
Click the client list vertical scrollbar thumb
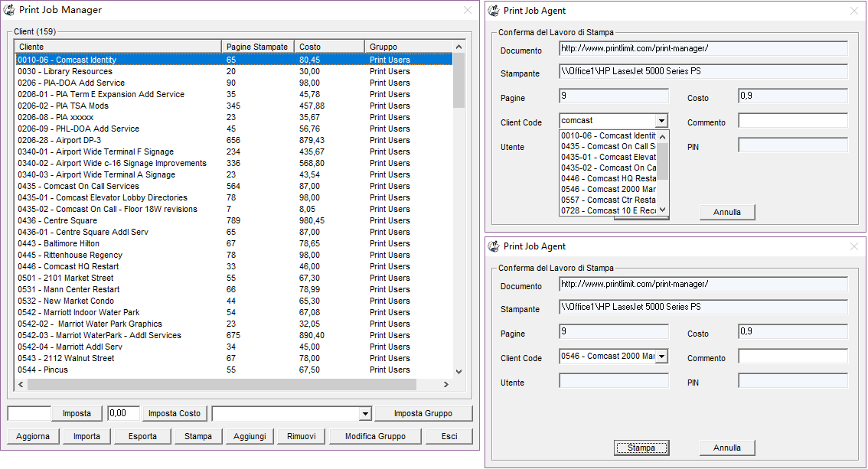458,81
